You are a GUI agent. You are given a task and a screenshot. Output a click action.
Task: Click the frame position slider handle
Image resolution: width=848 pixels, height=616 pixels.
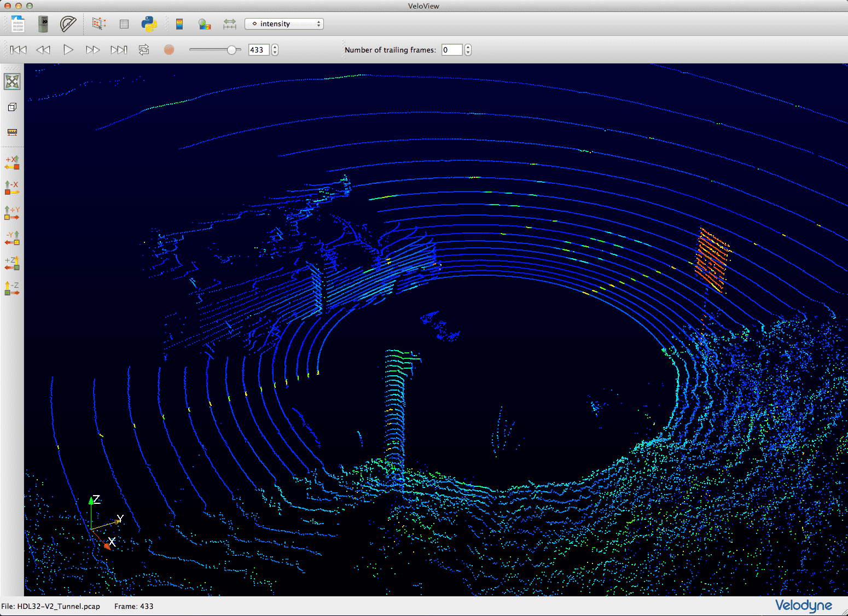click(232, 50)
